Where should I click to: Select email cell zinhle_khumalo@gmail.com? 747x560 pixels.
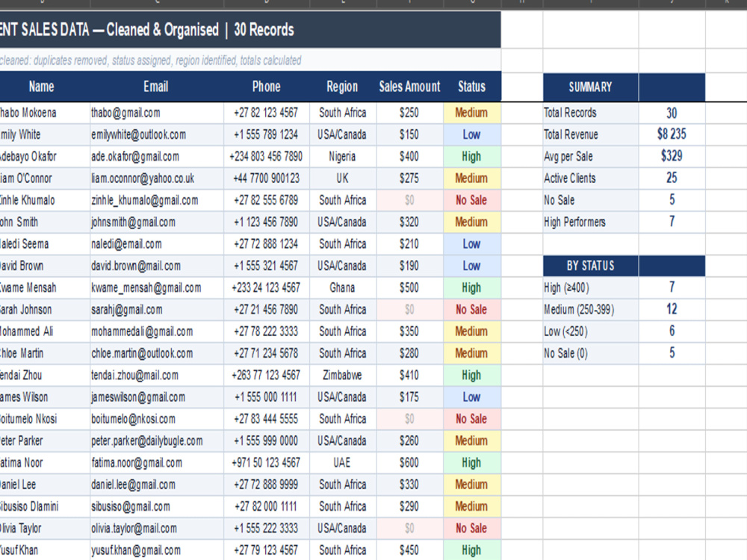coord(157,200)
